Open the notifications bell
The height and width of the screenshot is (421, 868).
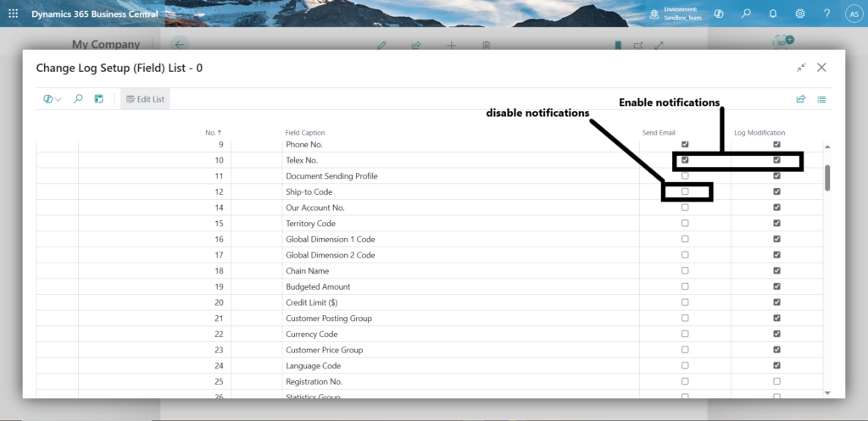click(773, 14)
